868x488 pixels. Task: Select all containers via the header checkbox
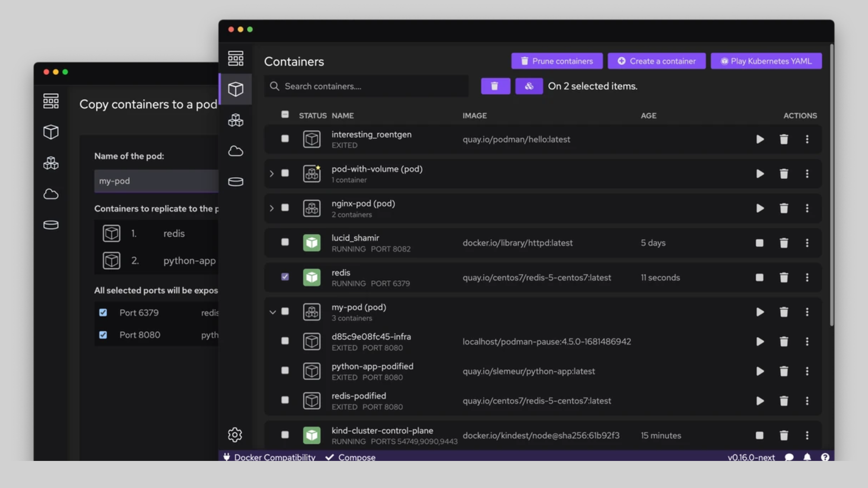[x=285, y=114]
